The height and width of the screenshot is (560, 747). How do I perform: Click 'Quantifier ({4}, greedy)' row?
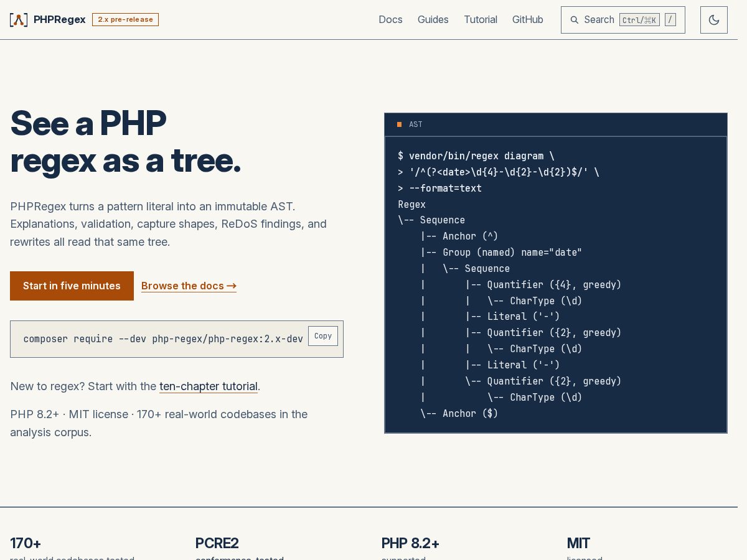[x=543, y=284]
